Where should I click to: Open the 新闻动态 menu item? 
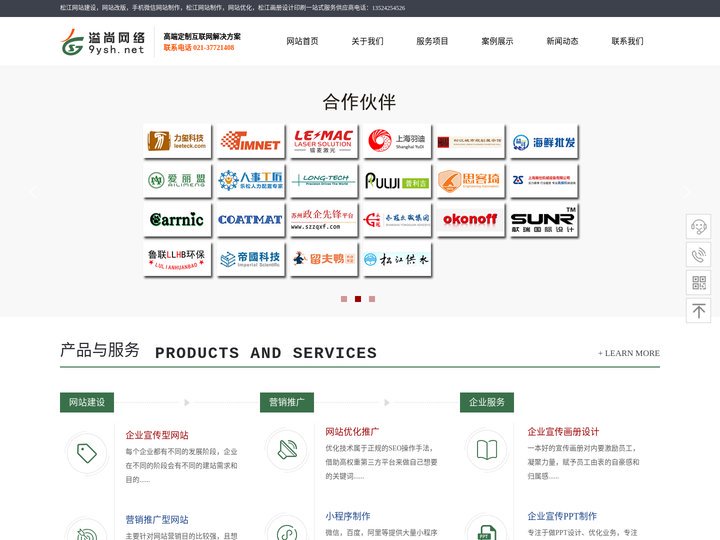pyautogui.click(x=562, y=41)
